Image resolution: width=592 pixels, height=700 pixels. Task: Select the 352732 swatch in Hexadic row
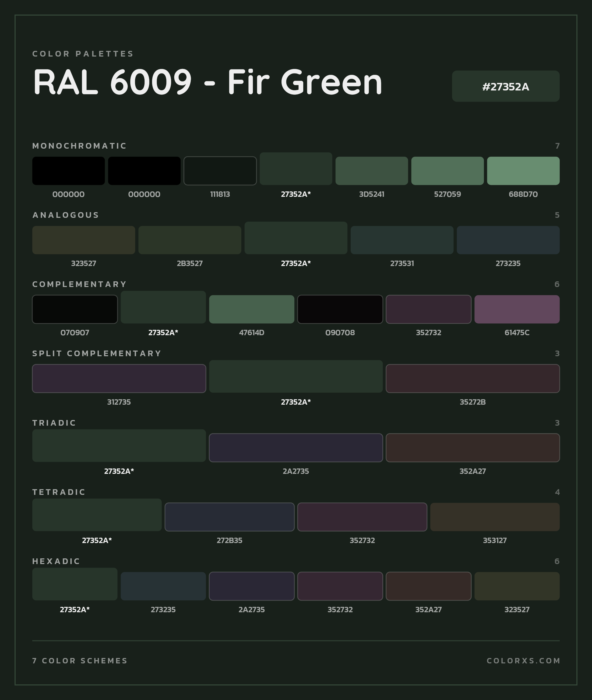tap(340, 586)
